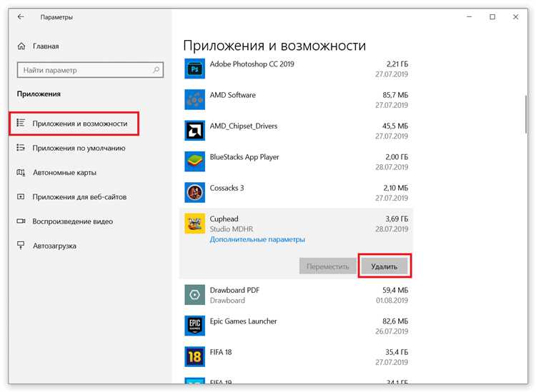Viewport: 536px width, 392px height.
Task: Click the 45,5 МБ size value
Action: pos(395,126)
